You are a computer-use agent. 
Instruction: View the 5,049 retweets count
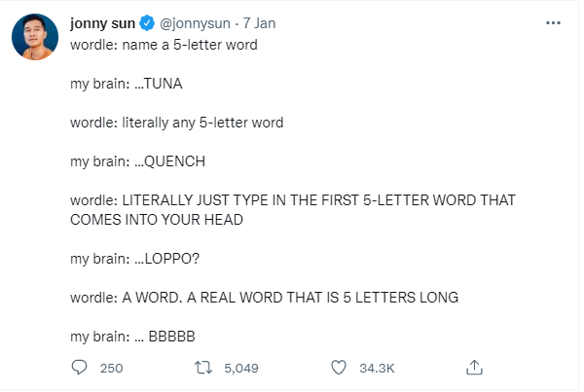pos(240,368)
